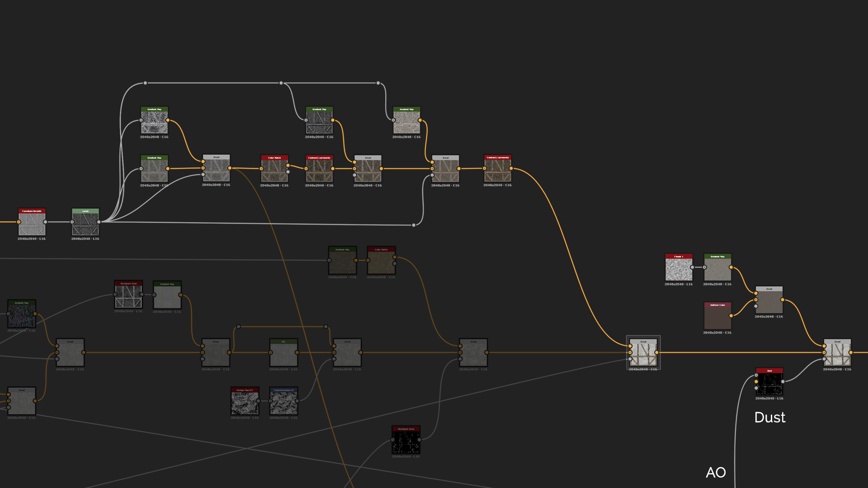The height and width of the screenshot is (488, 868).
Task: Click the highlighted selected Blend node
Action: (643, 354)
